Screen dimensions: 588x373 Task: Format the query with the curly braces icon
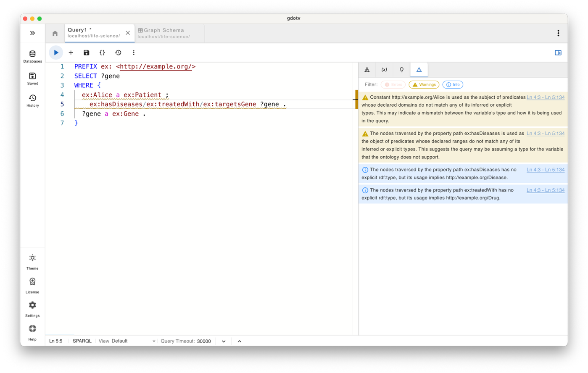pyautogui.click(x=102, y=53)
